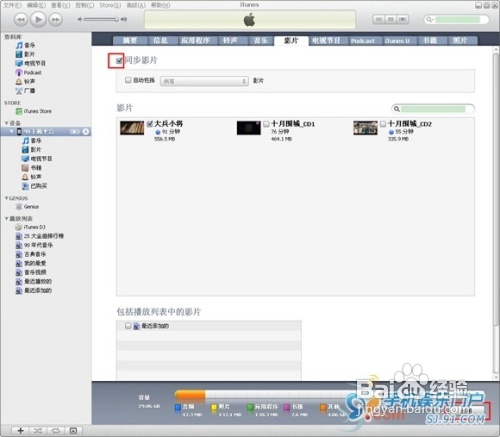Adjust the volume slider
Screen dimensions: 500x437
pos(101,19)
